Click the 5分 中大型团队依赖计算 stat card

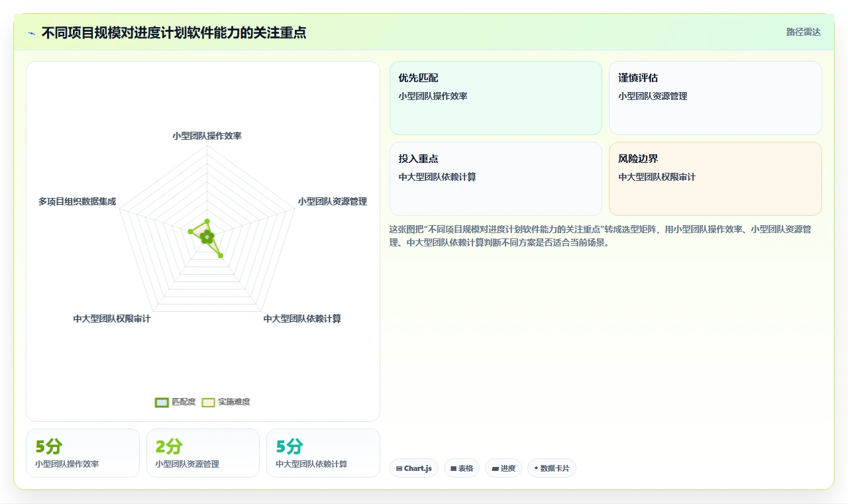(x=323, y=453)
